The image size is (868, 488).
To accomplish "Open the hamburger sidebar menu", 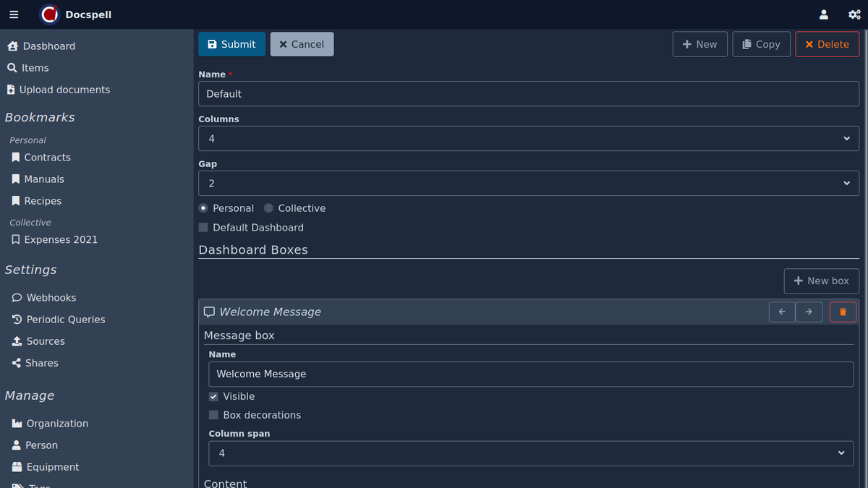I will [14, 14].
